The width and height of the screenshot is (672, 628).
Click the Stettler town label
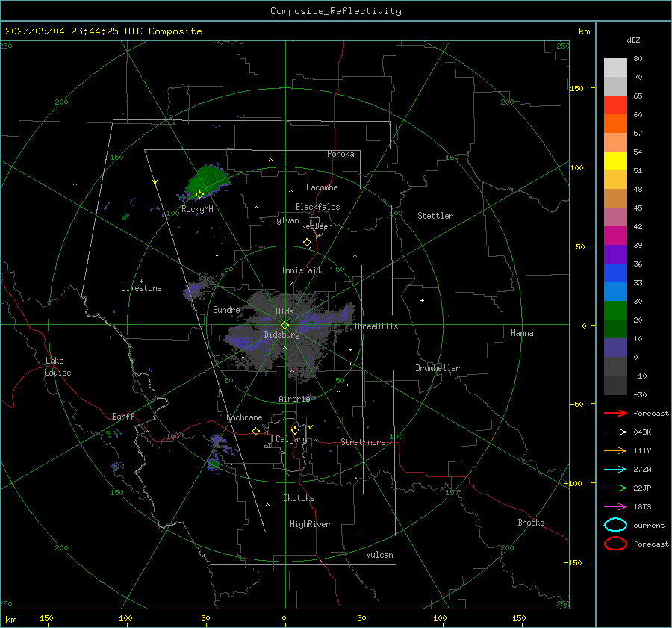(435, 216)
